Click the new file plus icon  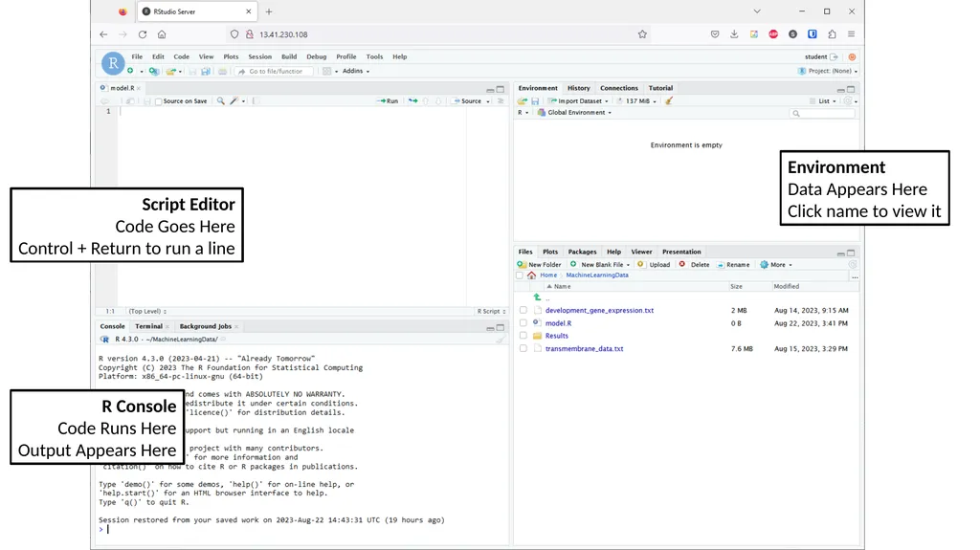click(130, 71)
